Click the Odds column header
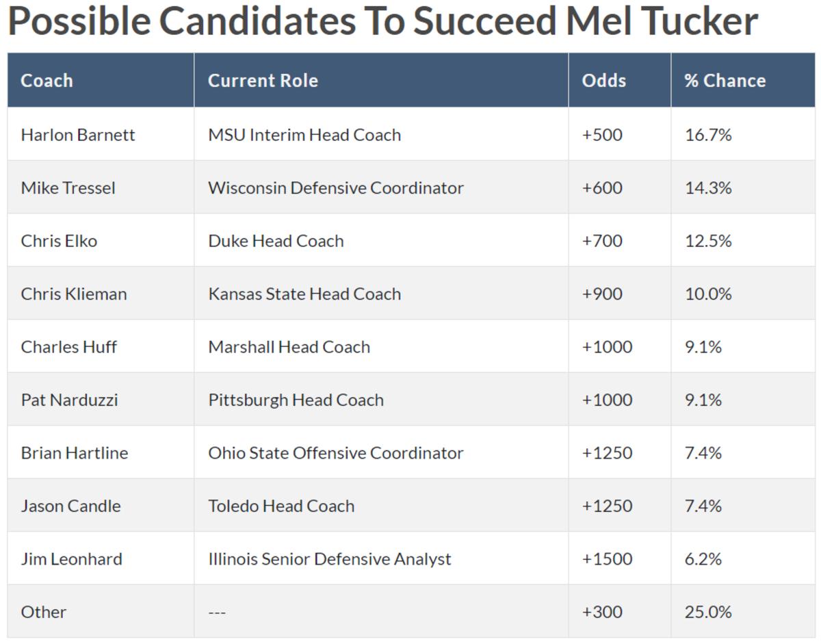This screenshot has height=644, width=821. point(603,80)
